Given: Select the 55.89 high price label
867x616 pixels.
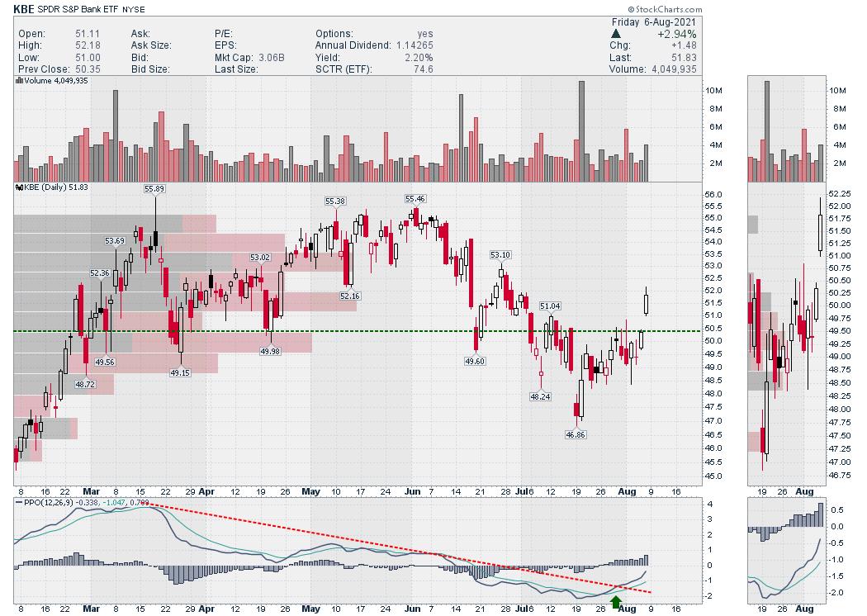Looking at the screenshot, I should pyautogui.click(x=154, y=189).
